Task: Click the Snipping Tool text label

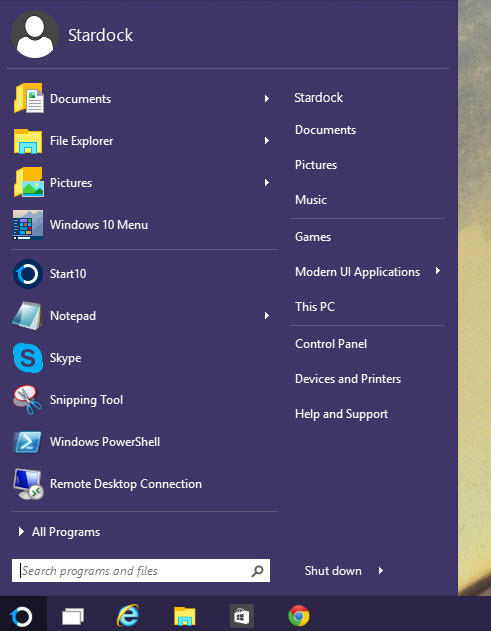Action: [87, 400]
